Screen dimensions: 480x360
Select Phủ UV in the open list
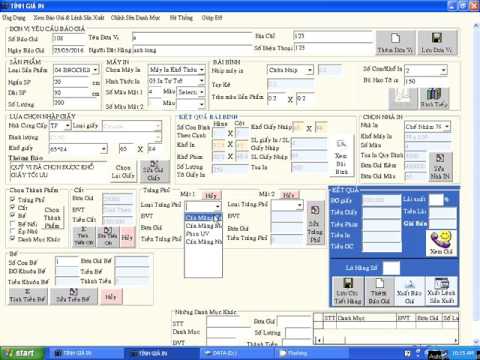pos(203,234)
